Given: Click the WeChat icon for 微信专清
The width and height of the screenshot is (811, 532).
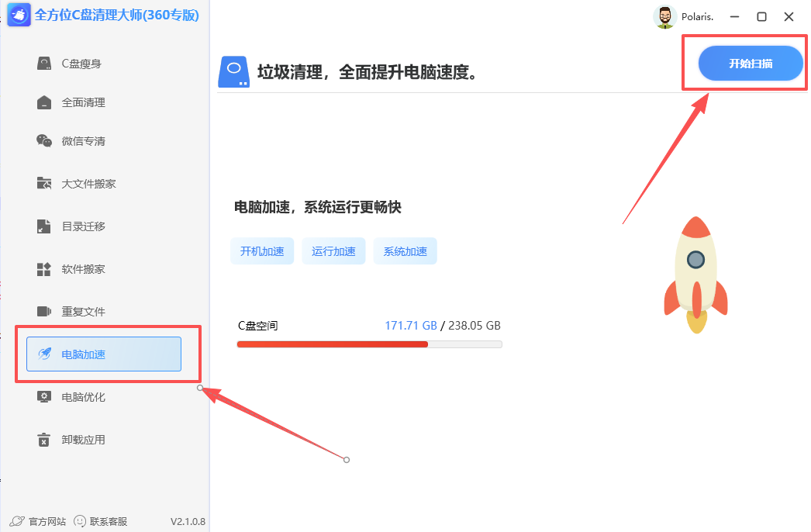Looking at the screenshot, I should [x=44, y=140].
